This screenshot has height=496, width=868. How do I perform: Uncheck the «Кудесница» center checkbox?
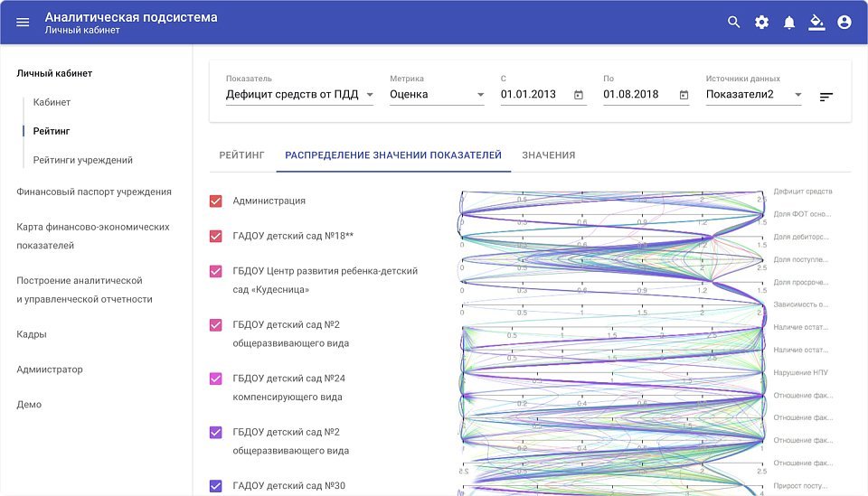(216, 271)
